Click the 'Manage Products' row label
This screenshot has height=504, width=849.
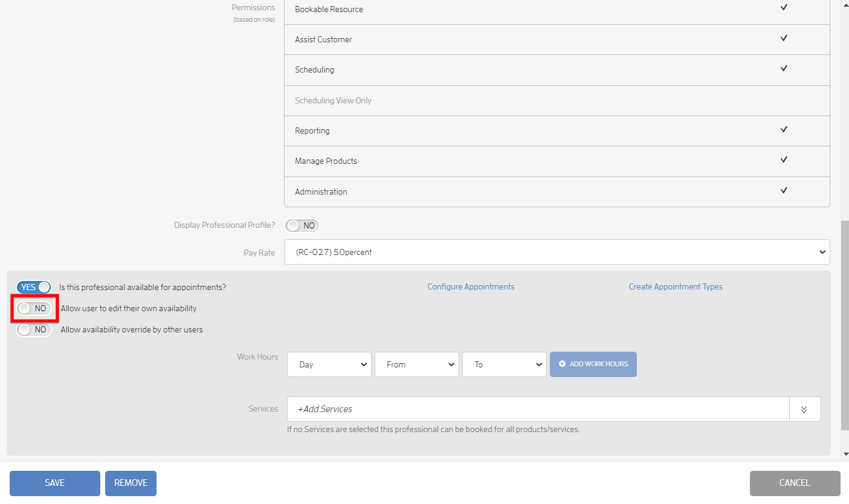point(326,161)
